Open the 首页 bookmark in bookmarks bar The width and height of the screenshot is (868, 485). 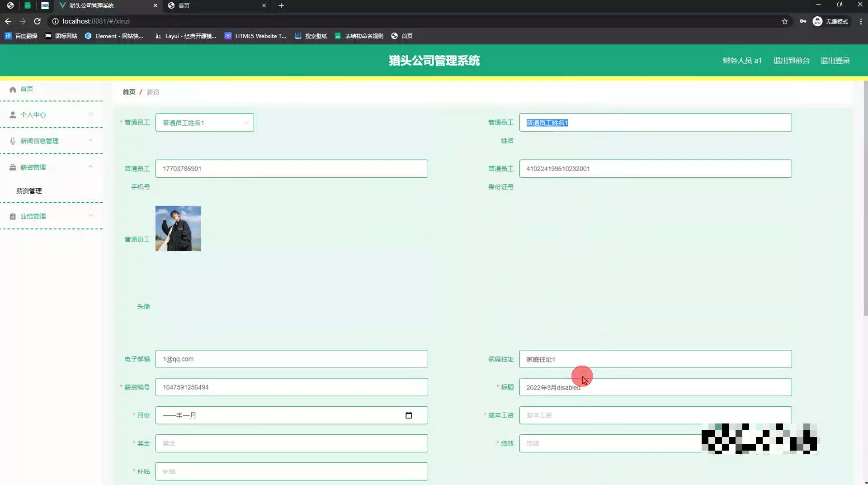(x=402, y=36)
